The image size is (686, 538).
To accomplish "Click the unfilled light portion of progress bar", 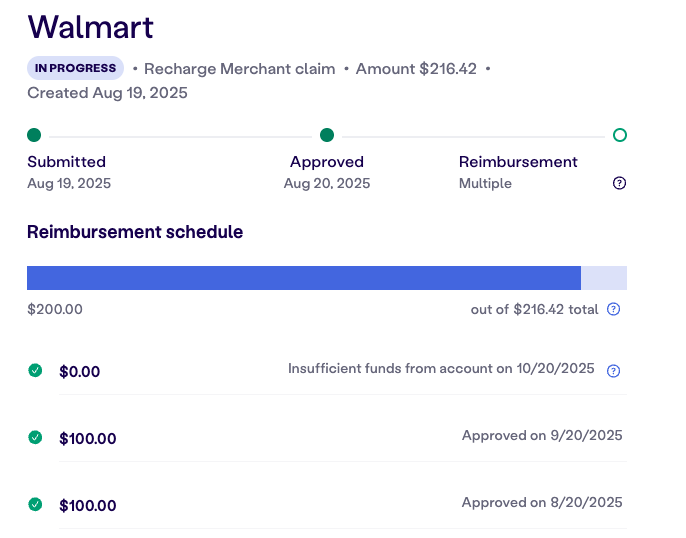I will [x=604, y=278].
